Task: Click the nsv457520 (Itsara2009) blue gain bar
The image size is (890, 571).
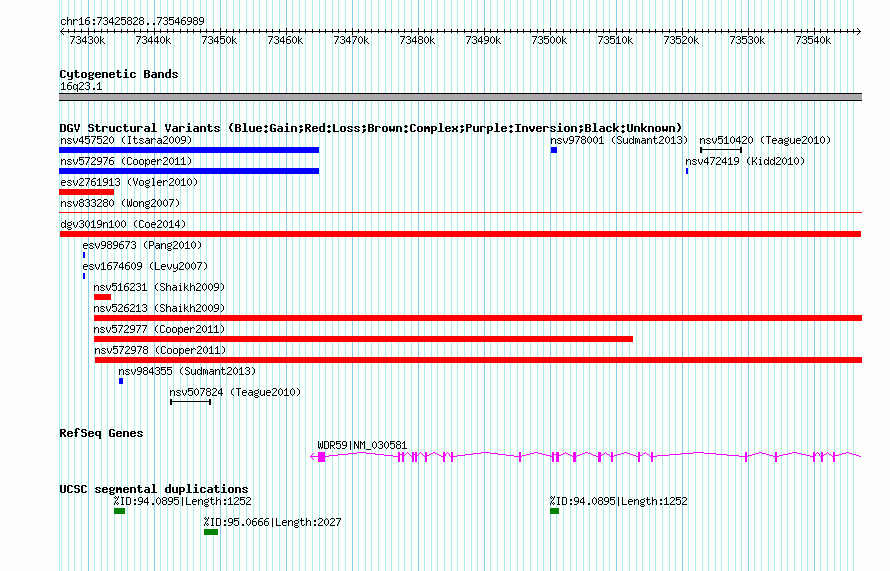Action: click(x=189, y=150)
